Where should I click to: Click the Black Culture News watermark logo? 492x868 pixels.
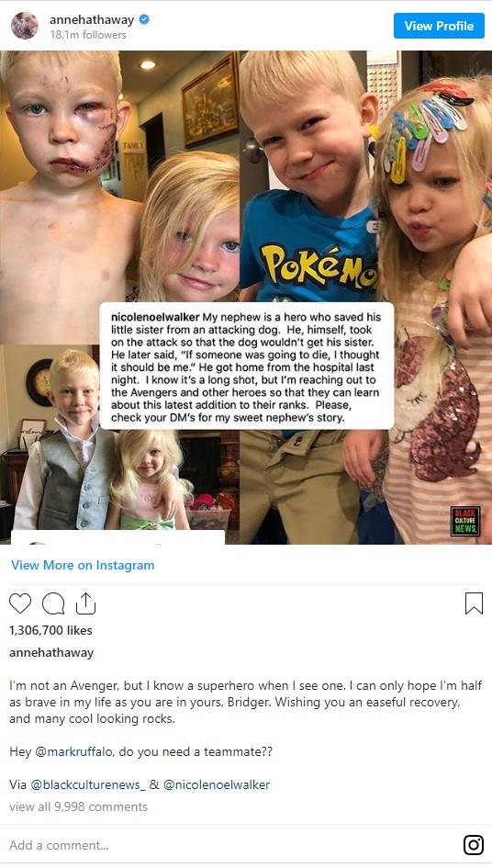(464, 521)
